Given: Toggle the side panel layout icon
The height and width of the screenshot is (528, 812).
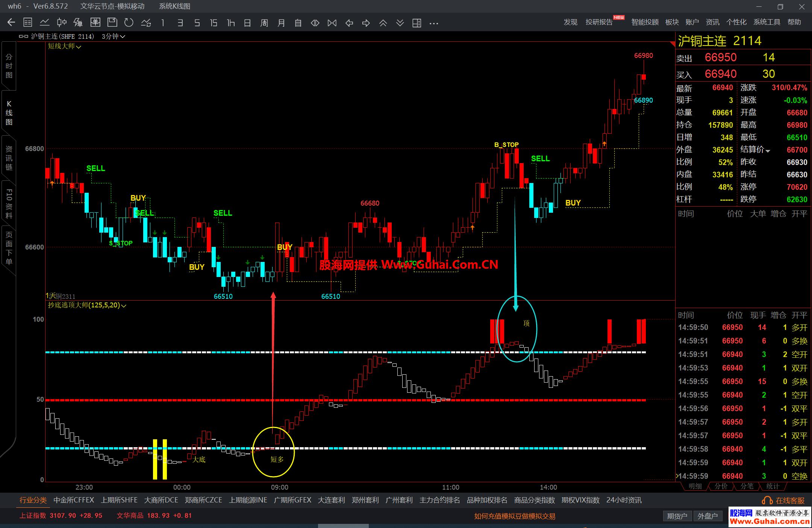Looking at the screenshot, I should point(417,23).
